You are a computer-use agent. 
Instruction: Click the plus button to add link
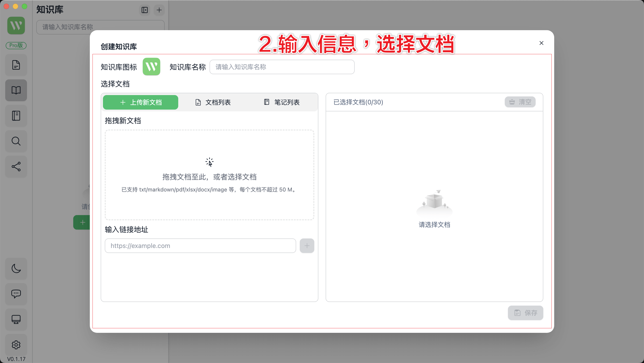[x=307, y=246]
